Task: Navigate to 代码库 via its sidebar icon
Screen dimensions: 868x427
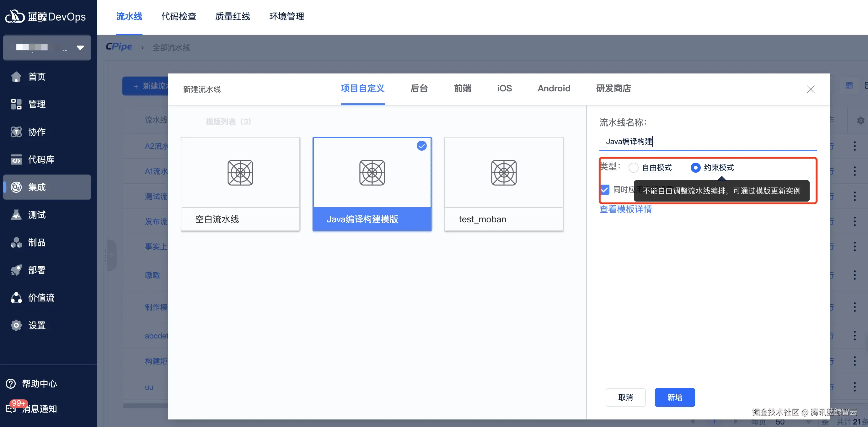Action: (x=16, y=159)
